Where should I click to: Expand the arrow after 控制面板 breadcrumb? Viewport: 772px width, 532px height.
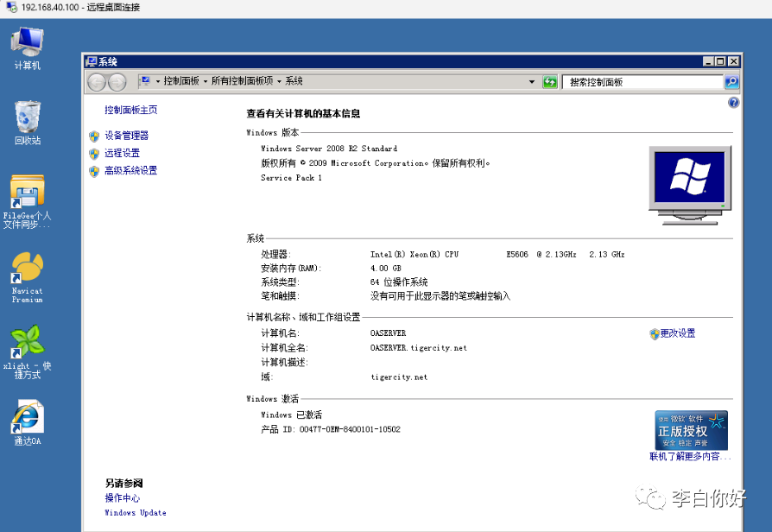click(x=206, y=81)
